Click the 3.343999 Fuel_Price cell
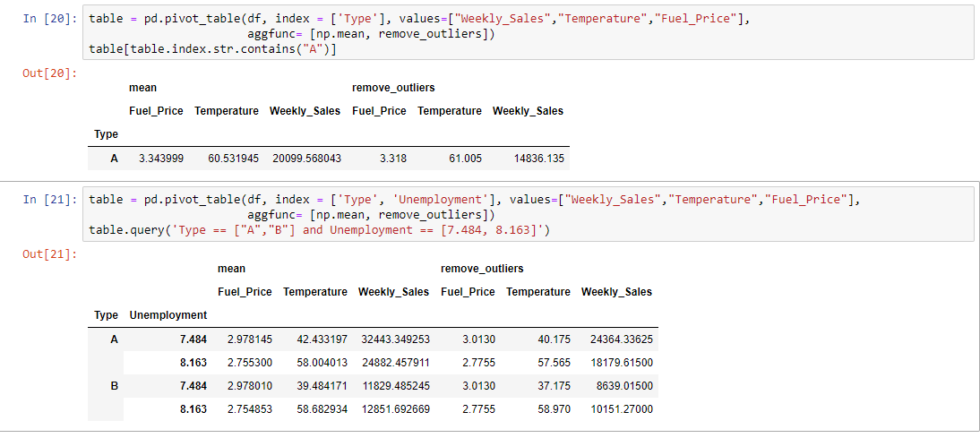 pos(161,159)
